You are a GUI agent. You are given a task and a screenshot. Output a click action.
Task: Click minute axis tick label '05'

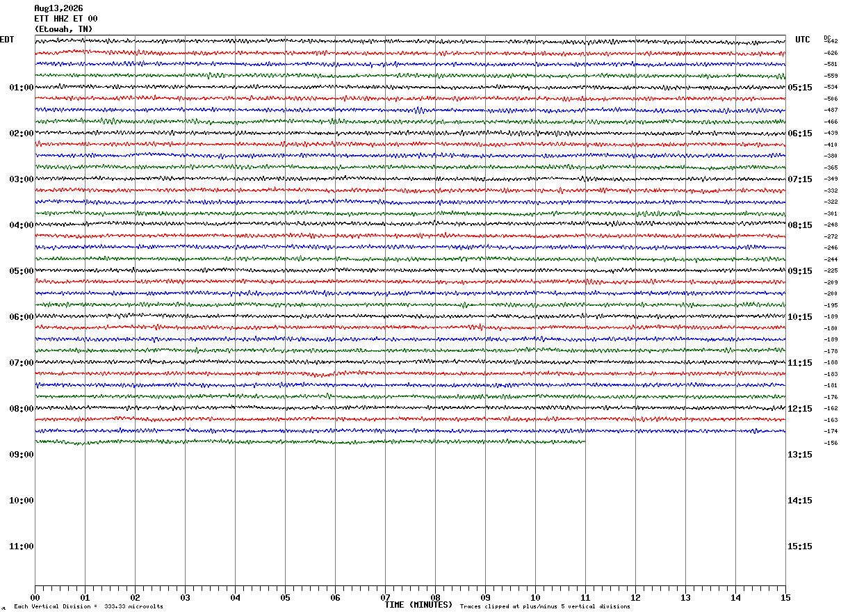(x=285, y=597)
